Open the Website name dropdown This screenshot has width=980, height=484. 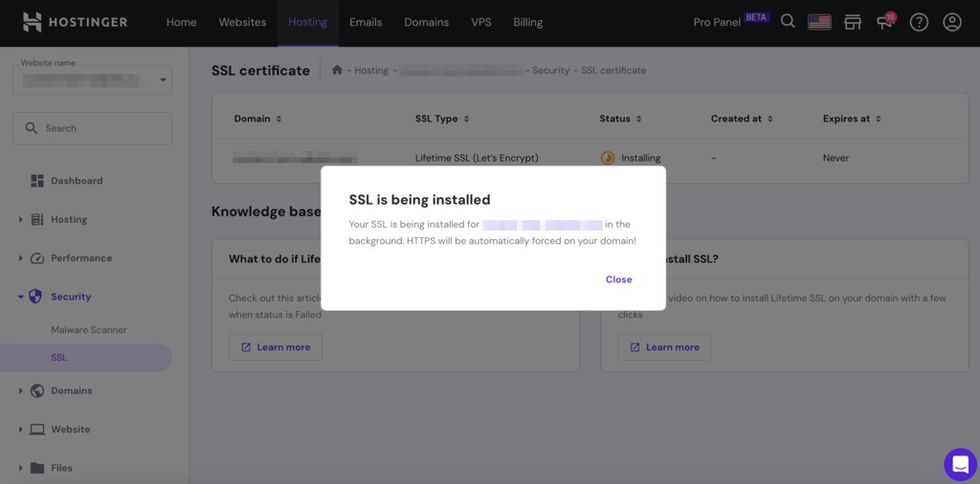click(x=92, y=80)
